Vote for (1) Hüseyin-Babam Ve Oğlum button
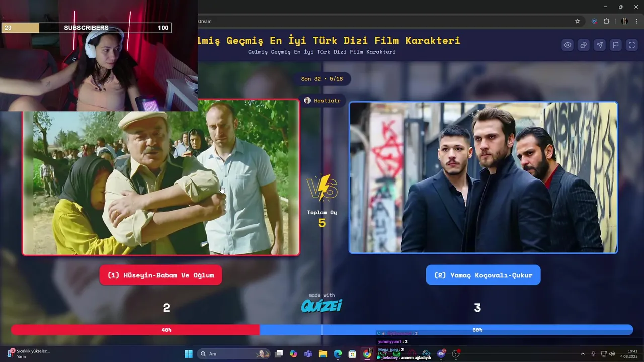Screen dimensions: 644x362 pyautogui.click(x=160, y=275)
